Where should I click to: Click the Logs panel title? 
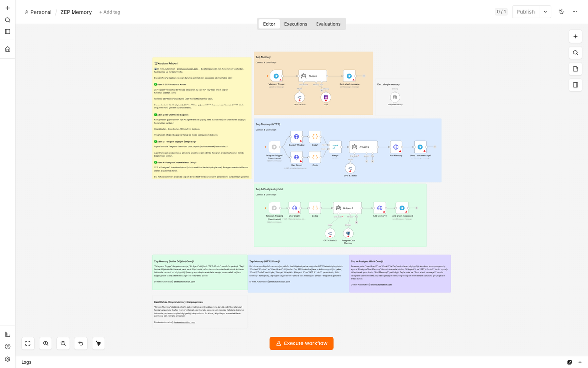(27, 362)
